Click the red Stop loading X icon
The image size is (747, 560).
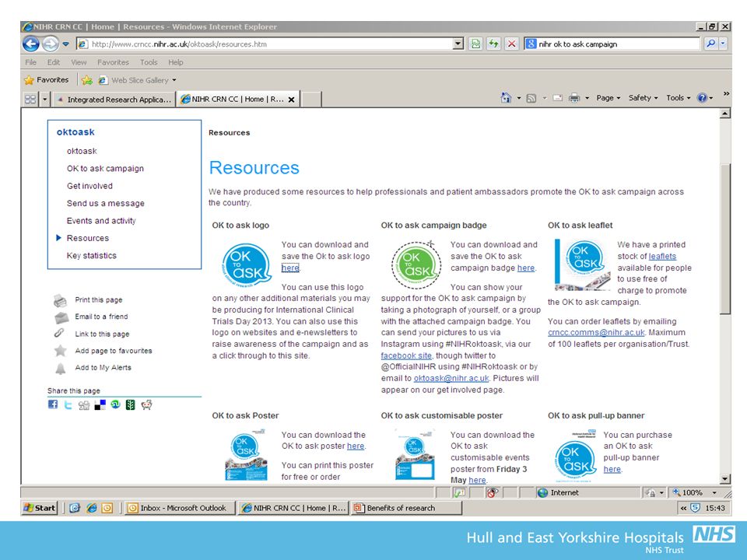pyautogui.click(x=512, y=44)
